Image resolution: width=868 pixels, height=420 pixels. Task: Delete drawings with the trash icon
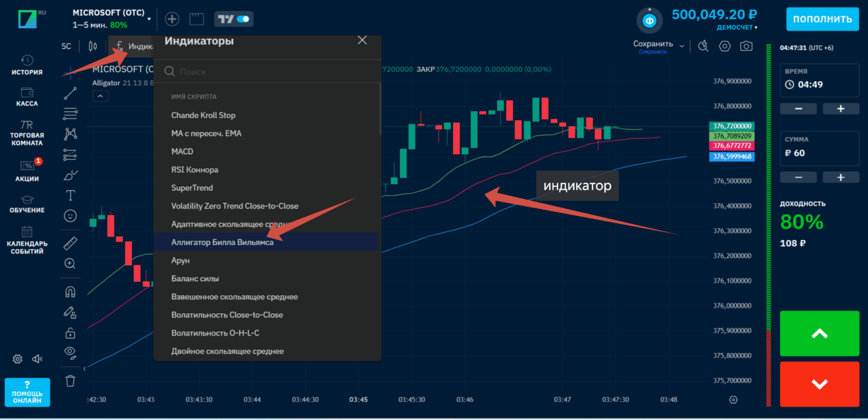point(70,381)
